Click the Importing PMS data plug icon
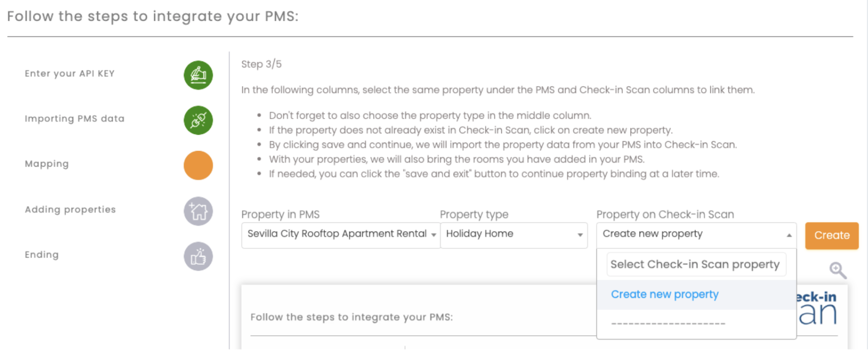This screenshot has height=356, width=868. [198, 120]
